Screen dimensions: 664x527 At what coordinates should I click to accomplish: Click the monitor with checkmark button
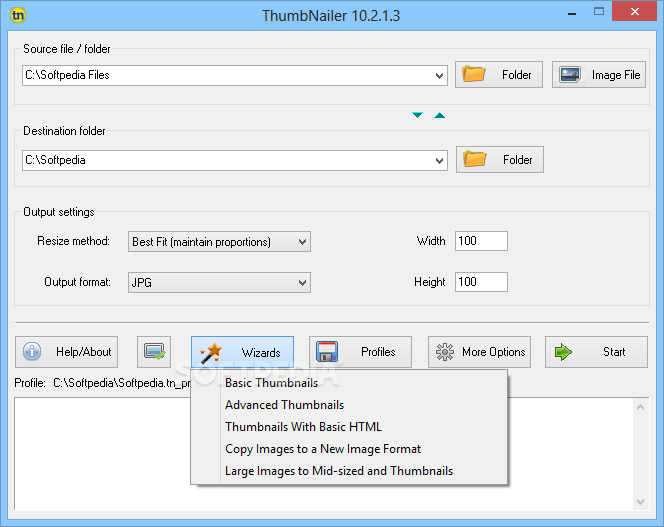tap(154, 352)
